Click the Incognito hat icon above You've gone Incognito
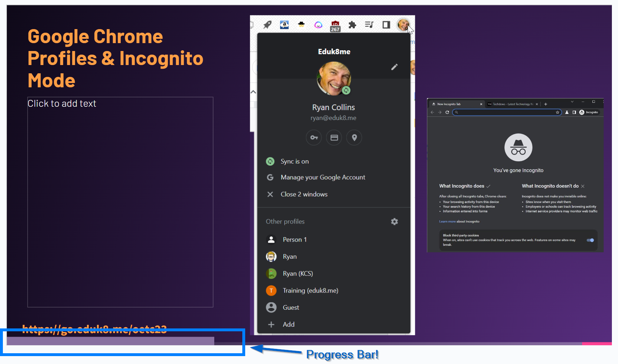 click(518, 147)
